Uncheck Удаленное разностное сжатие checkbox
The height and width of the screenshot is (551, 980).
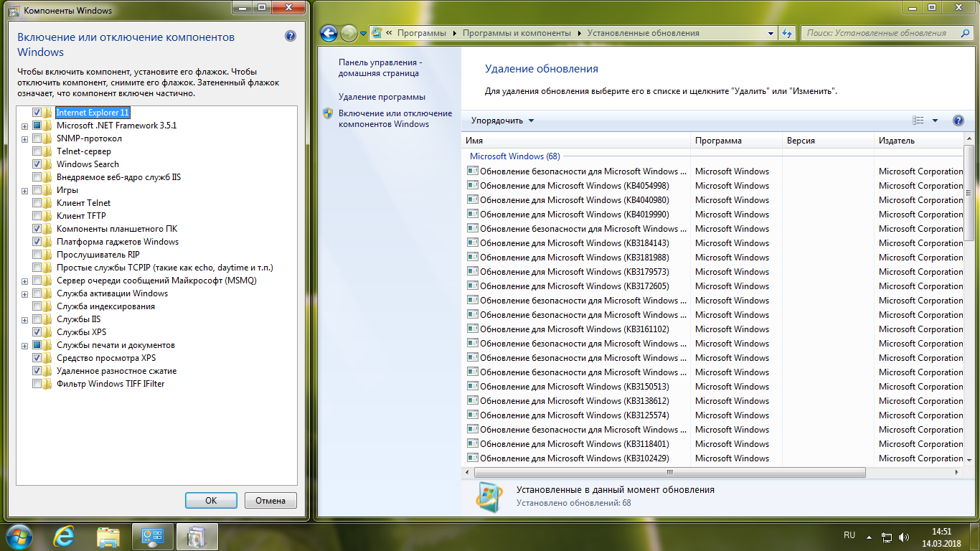click(37, 371)
